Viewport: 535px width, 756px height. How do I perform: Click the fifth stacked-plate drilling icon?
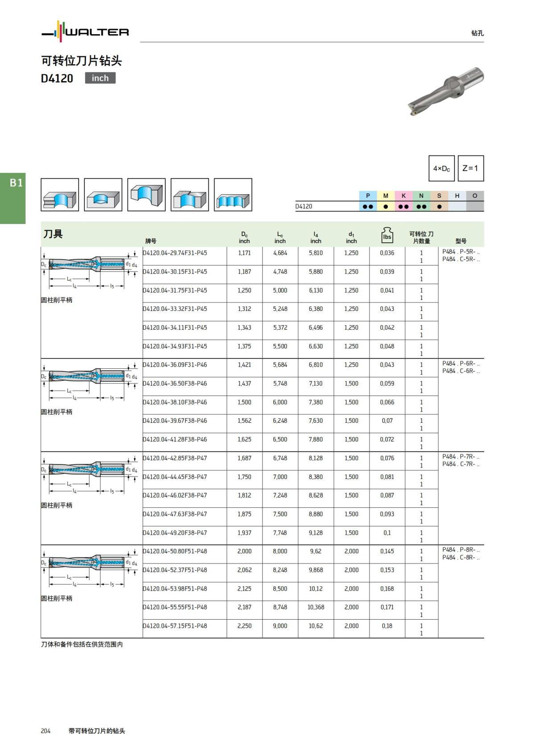tap(233, 195)
